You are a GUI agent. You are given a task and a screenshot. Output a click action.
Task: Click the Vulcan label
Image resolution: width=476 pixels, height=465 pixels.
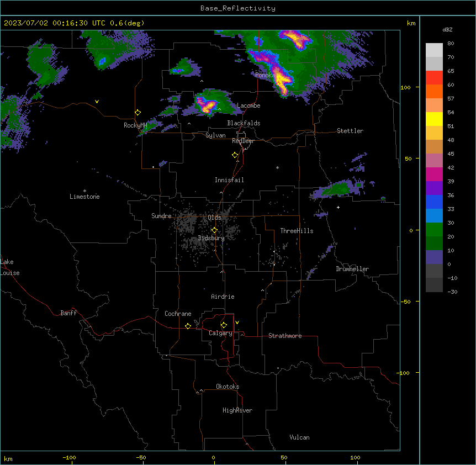(x=300, y=437)
